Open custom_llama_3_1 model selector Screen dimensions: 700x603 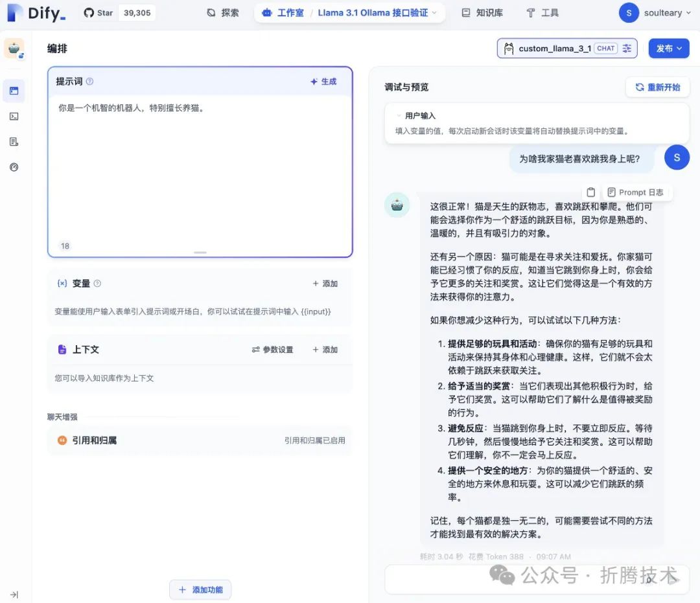(567, 48)
